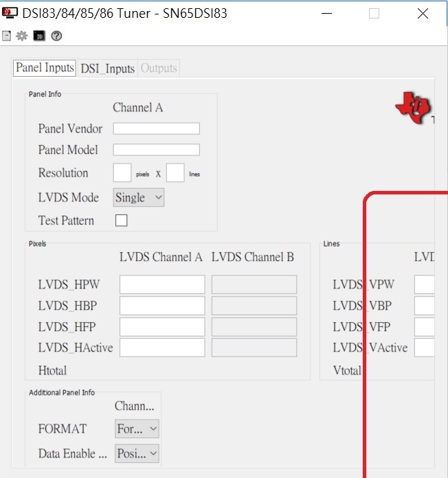
Task: Minimize the Tuner window
Action: (326, 14)
